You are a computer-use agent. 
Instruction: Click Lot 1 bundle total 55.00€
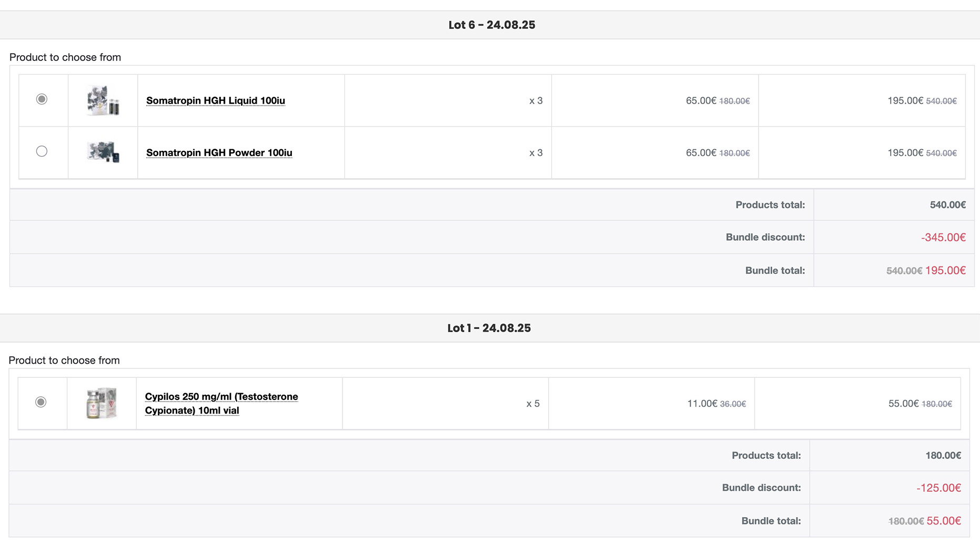[944, 521]
